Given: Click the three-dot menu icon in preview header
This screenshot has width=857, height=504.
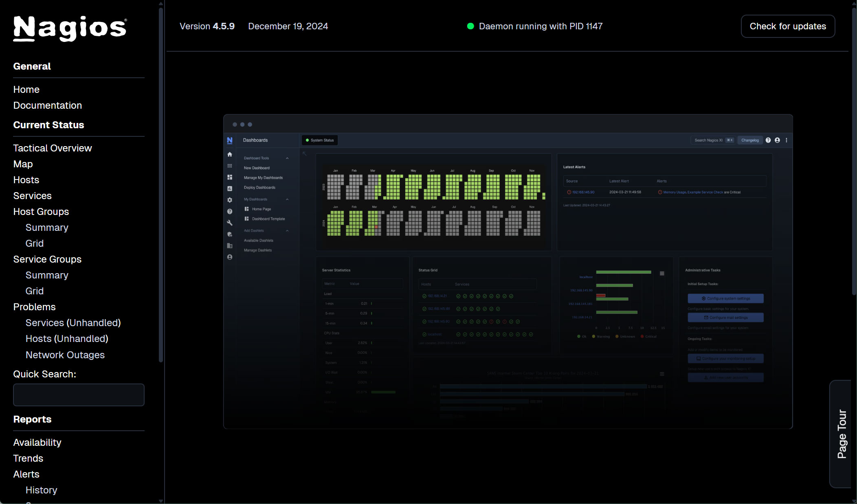Looking at the screenshot, I should point(786,140).
